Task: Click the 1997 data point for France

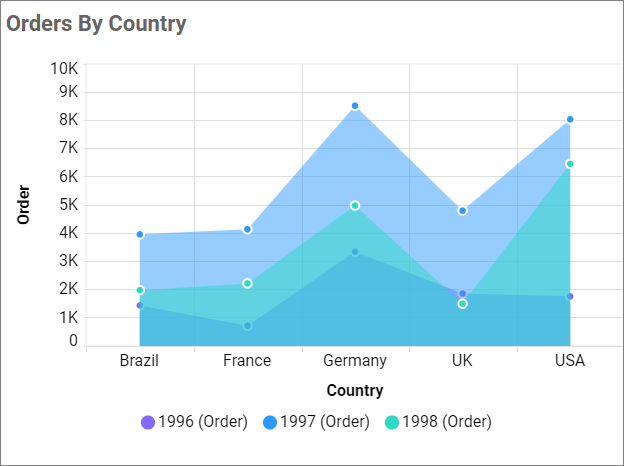Action: [247, 230]
